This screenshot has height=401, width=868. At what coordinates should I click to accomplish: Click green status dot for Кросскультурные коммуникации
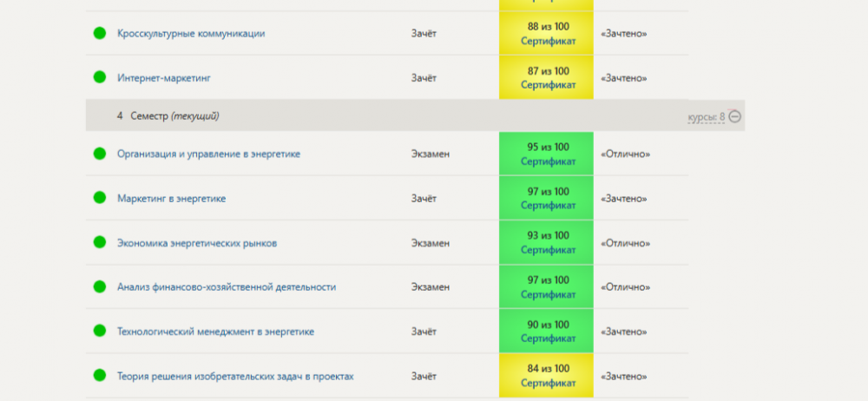click(100, 33)
